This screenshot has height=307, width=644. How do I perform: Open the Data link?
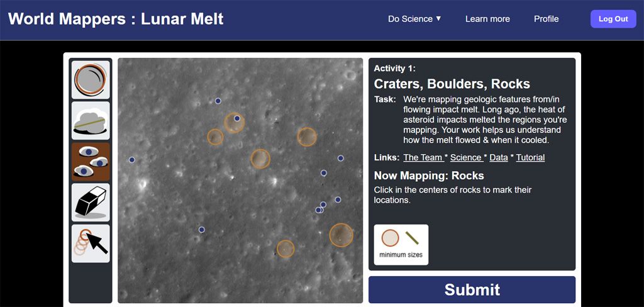click(498, 157)
